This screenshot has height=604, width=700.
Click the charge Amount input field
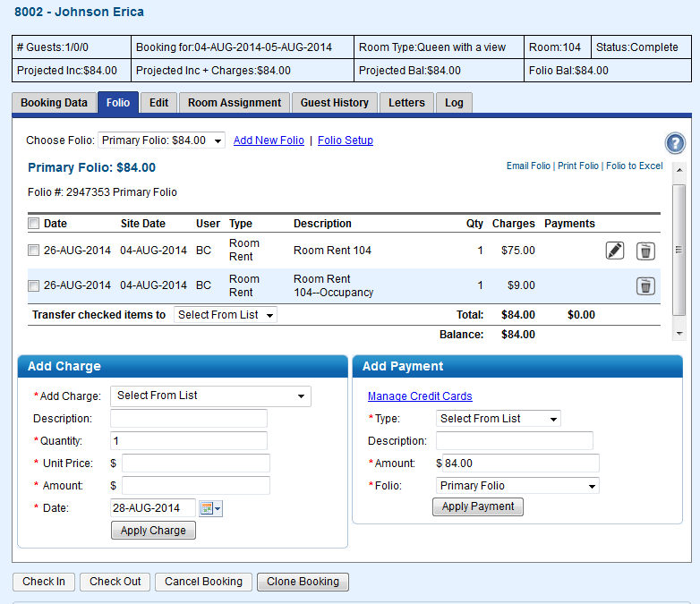pos(196,485)
